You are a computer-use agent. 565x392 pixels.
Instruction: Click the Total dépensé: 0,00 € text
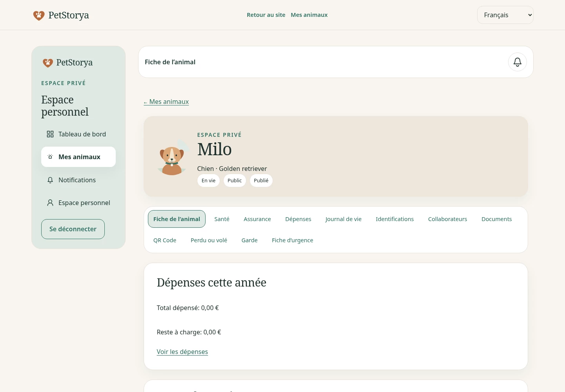pos(188,308)
